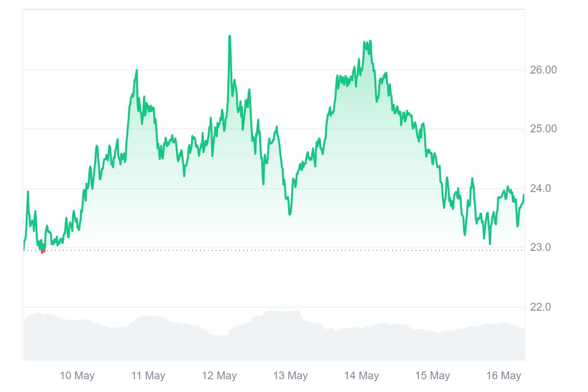Click the 22.0 price axis label
The width and height of the screenshot is (588, 392).
click(x=540, y=307)
